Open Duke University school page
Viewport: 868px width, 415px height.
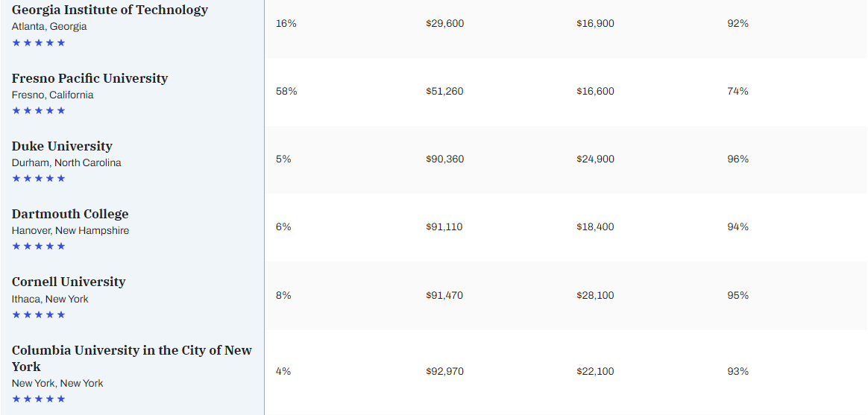pos(62,146)
